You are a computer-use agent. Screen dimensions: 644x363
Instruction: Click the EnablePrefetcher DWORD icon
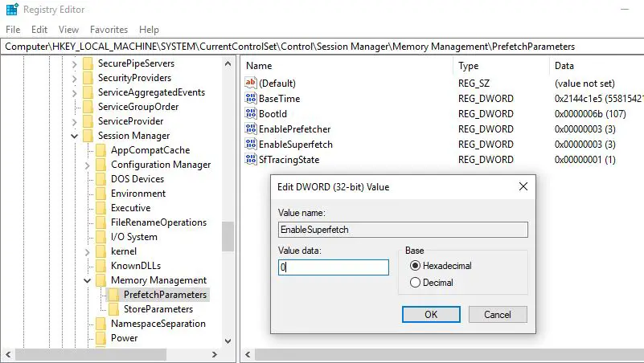click(x=251, y=128)
